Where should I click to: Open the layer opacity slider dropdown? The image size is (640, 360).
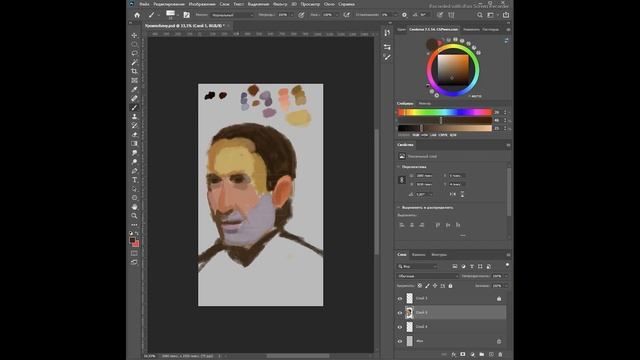coord(507,276)
